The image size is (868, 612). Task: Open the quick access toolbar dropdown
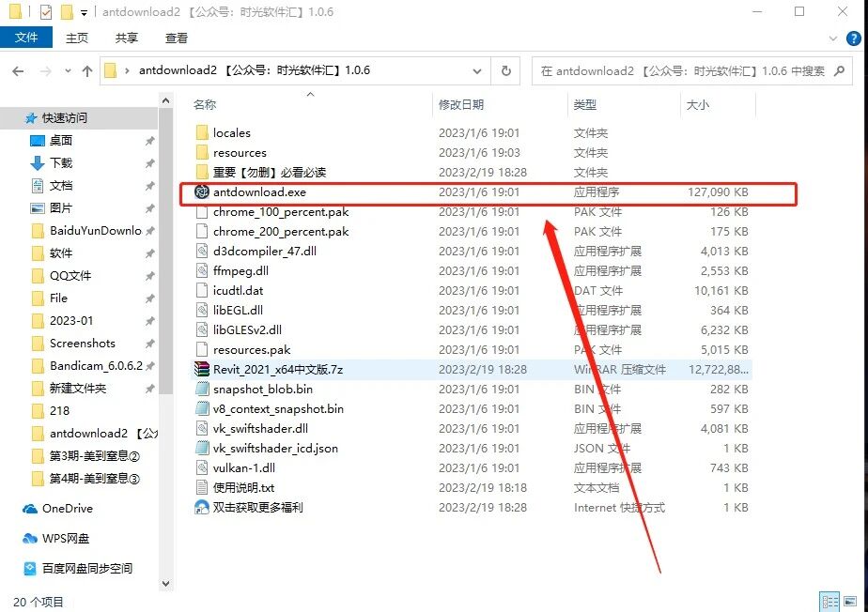pyautogui.click(x=85, y=12)
